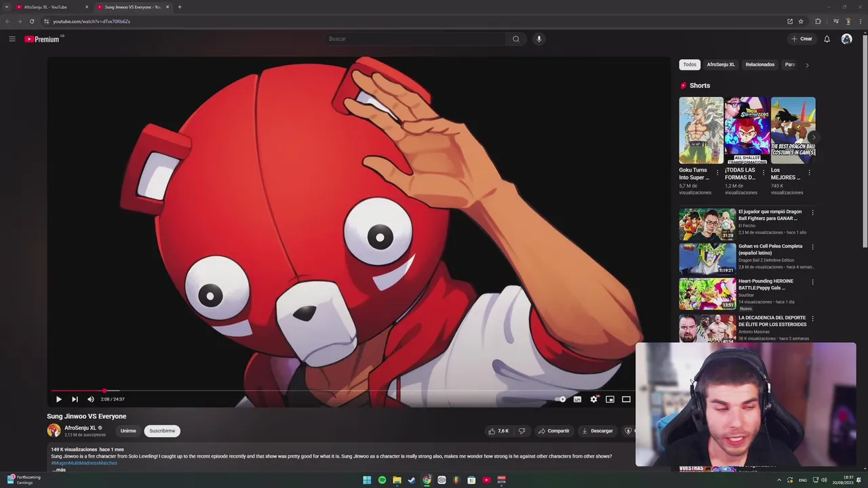Click the Suscribirme button
The width and height of the screenshot is (868, 488).
[162, 431]
